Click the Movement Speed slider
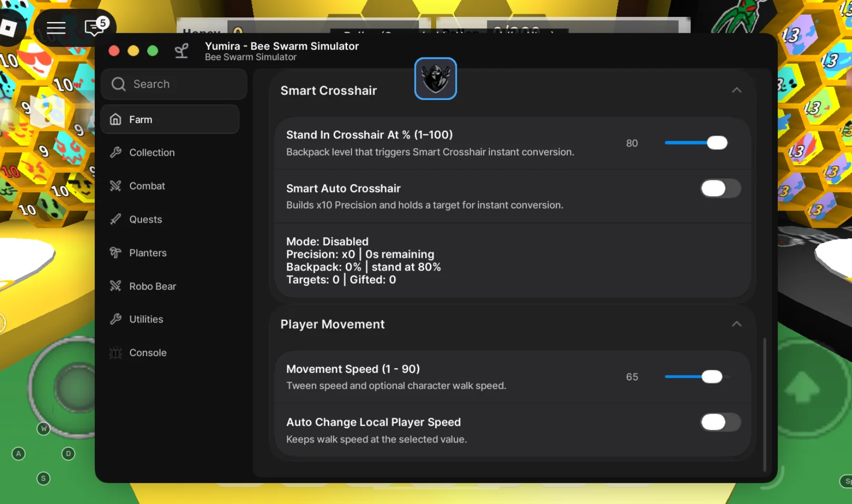852x504 pixels. (696, 377)
